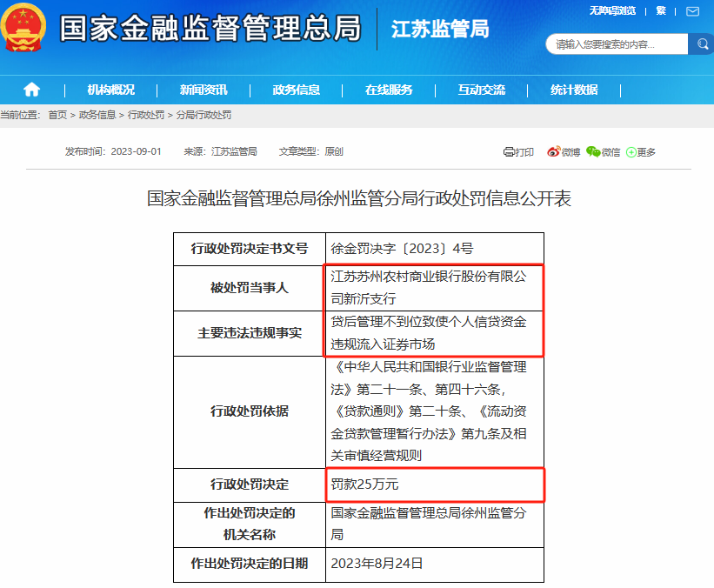Click the printer icon 打印

[x=518, y=152]
